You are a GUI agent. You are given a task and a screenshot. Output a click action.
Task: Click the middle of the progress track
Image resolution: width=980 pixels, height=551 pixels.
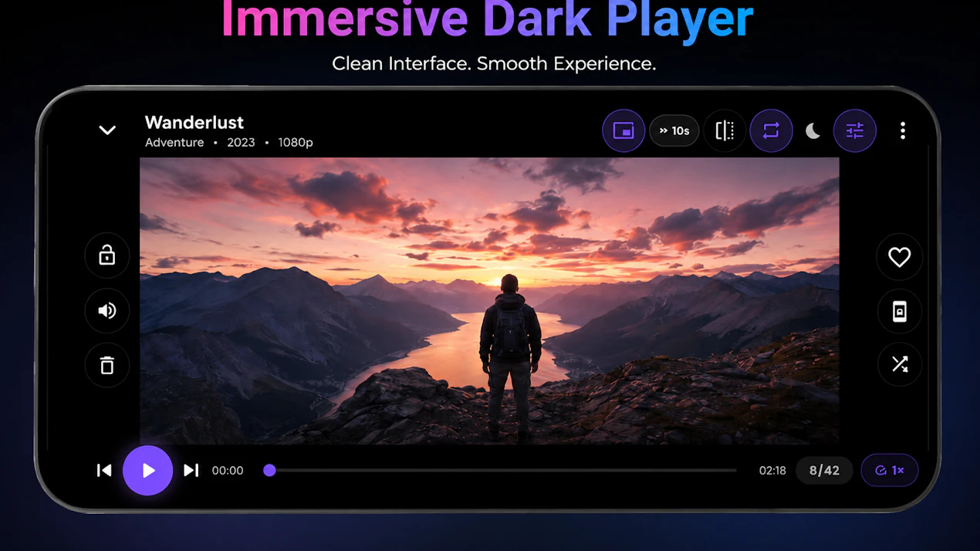[502, 470]
